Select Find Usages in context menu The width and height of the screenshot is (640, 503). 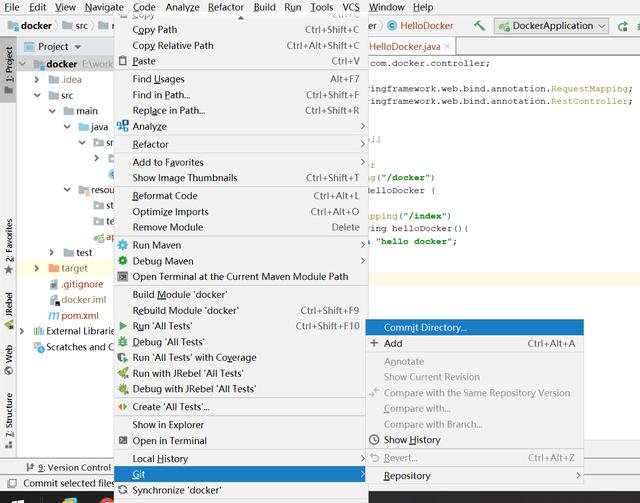pos(241,79)
